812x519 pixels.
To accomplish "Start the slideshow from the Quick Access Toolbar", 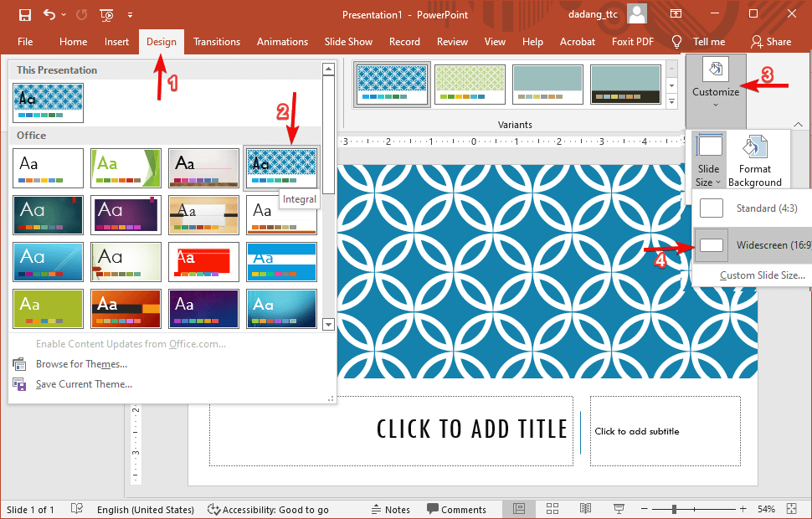I will tap(106, 14).
